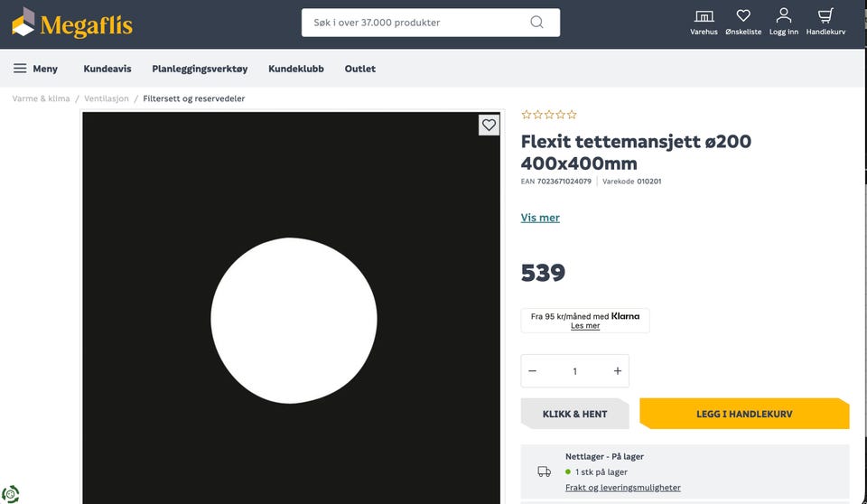This screenshot has height=504, width=867.
Task: Go to Kundeavis
Action: [x=107, y=69]
